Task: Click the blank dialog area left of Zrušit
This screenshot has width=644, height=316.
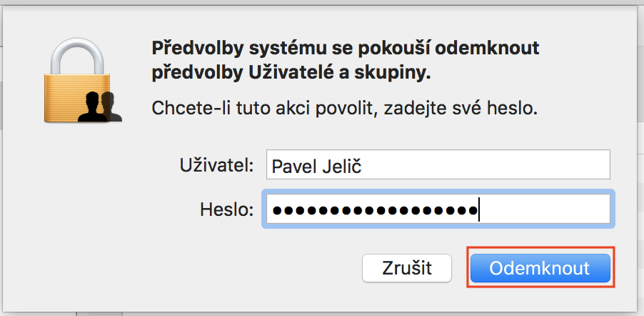Action: pos(214,268)
